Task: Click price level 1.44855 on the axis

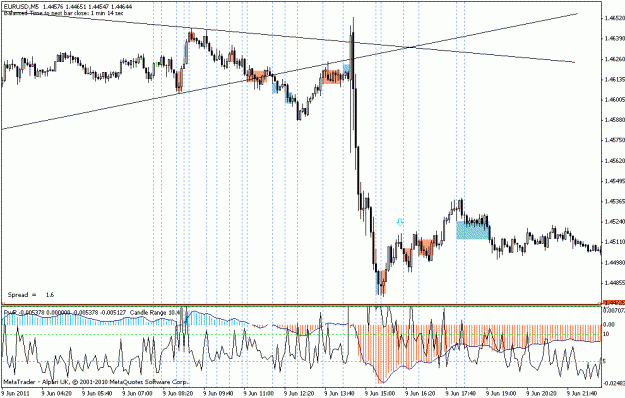Action: pos(614,282)
